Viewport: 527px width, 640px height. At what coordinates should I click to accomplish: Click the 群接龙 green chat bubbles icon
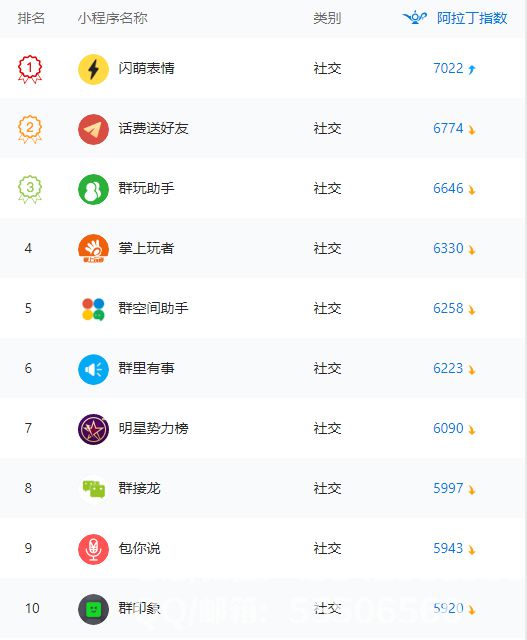pyautogui.click(x=93, y=489)
